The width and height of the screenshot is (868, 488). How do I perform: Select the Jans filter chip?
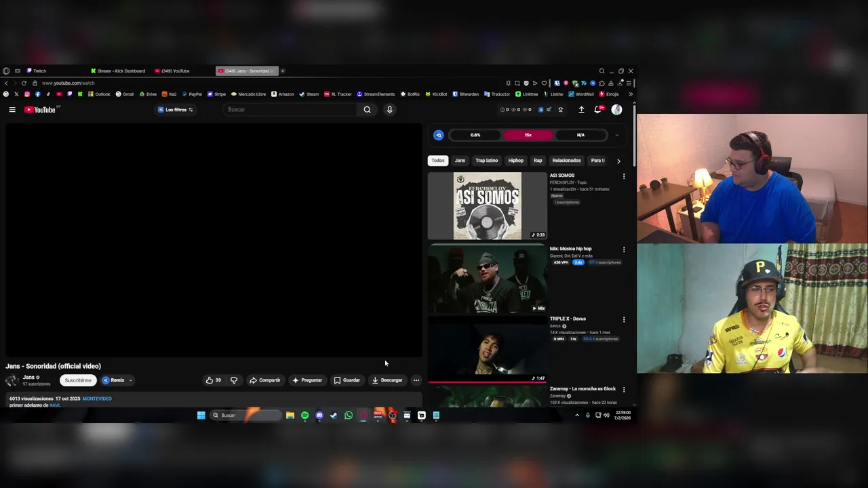click(x=460, y=161)
